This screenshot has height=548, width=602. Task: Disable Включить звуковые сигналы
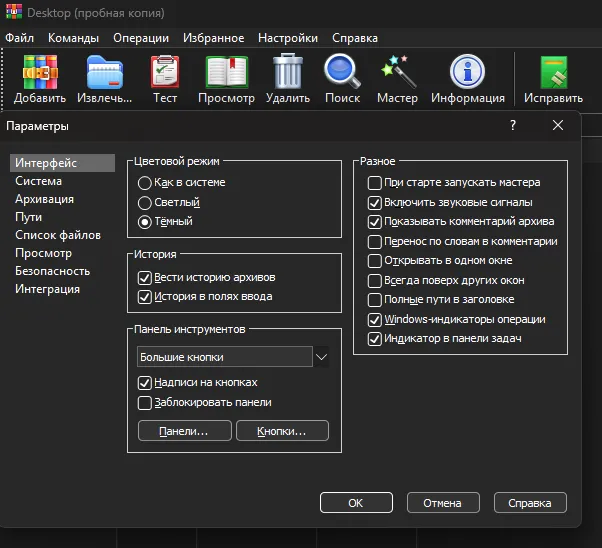(375, 203)
